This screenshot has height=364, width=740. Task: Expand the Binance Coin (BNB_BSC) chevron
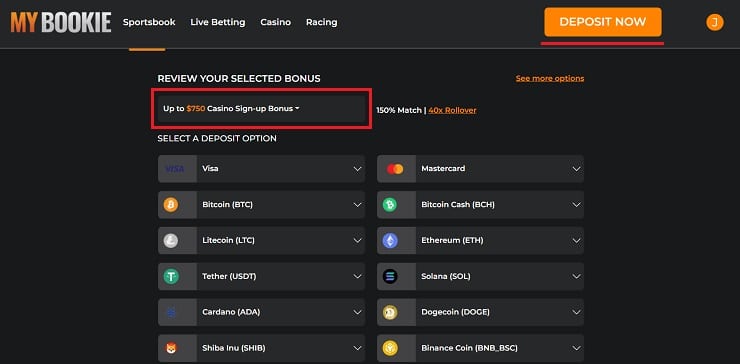[576, 348]
